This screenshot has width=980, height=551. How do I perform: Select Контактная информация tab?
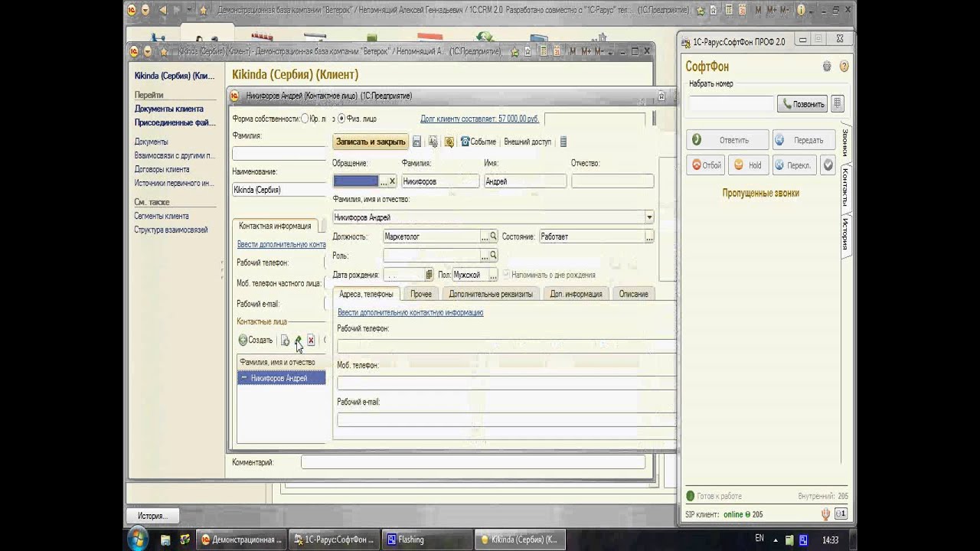(274, 226)
